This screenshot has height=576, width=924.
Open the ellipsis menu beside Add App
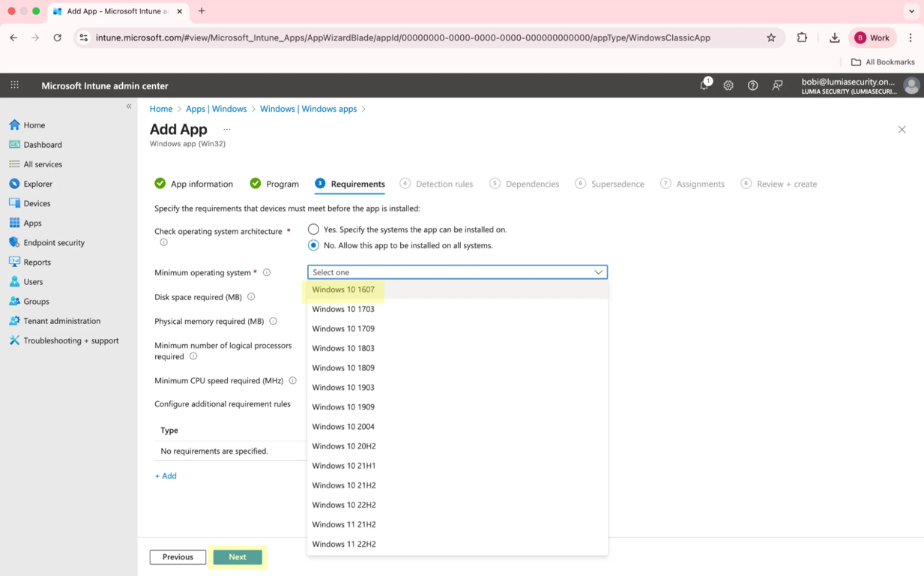coord(227,130)
